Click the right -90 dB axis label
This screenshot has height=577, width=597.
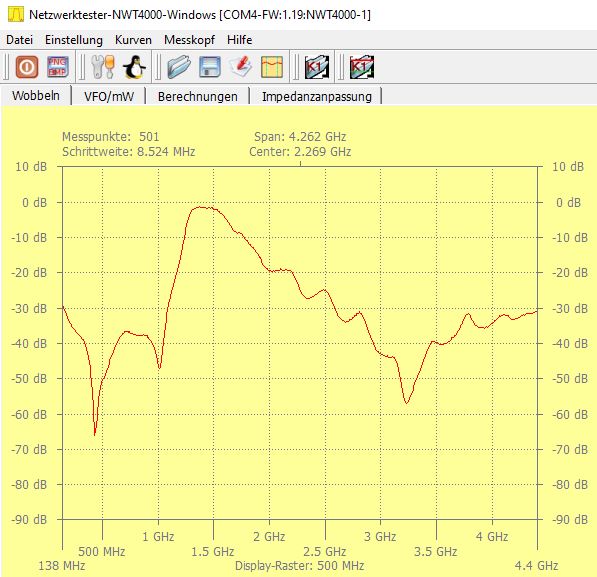tap(570, 519)
